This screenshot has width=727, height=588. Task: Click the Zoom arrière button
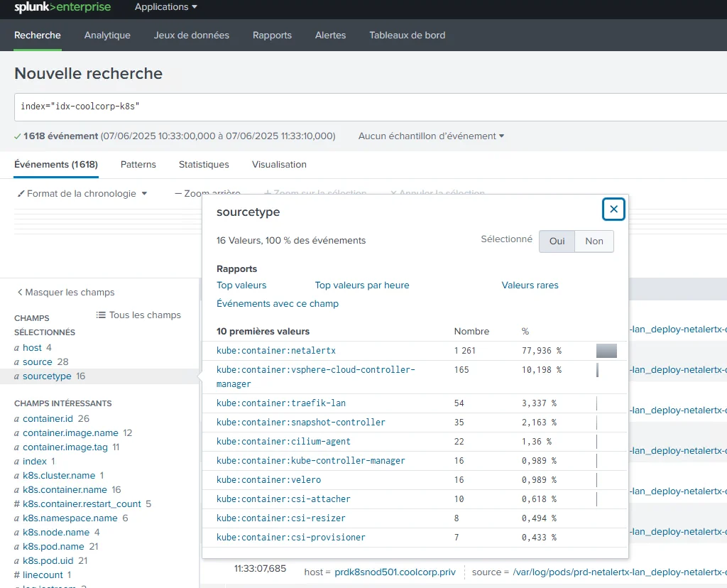[x=208, y=193]
